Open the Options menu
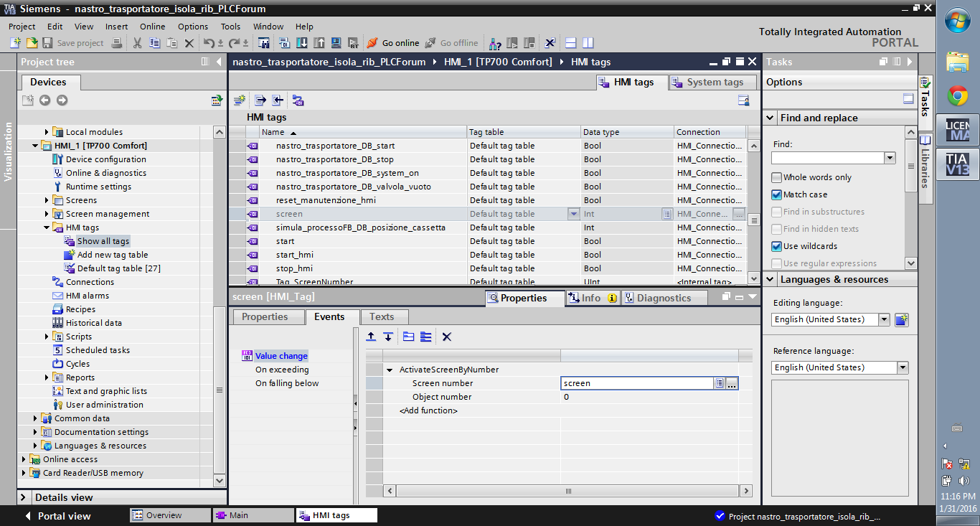This screenshot has width=980, height=526. (193, 27)
